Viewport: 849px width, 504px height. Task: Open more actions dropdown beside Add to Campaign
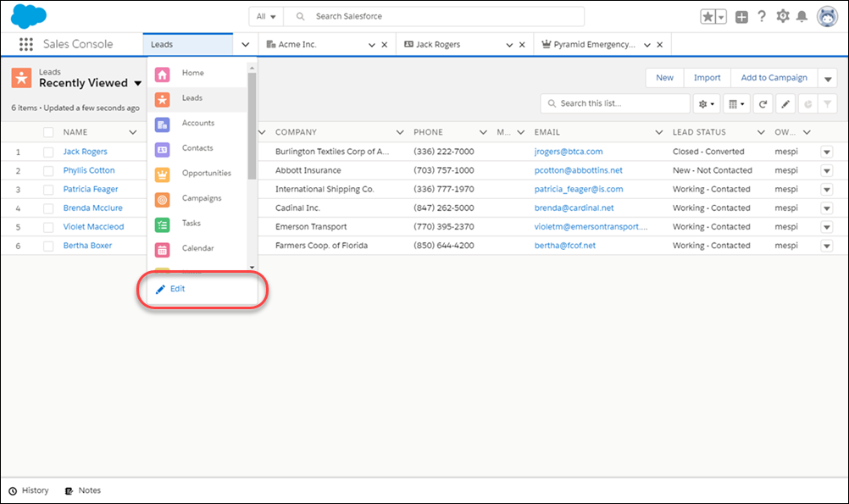828,79
